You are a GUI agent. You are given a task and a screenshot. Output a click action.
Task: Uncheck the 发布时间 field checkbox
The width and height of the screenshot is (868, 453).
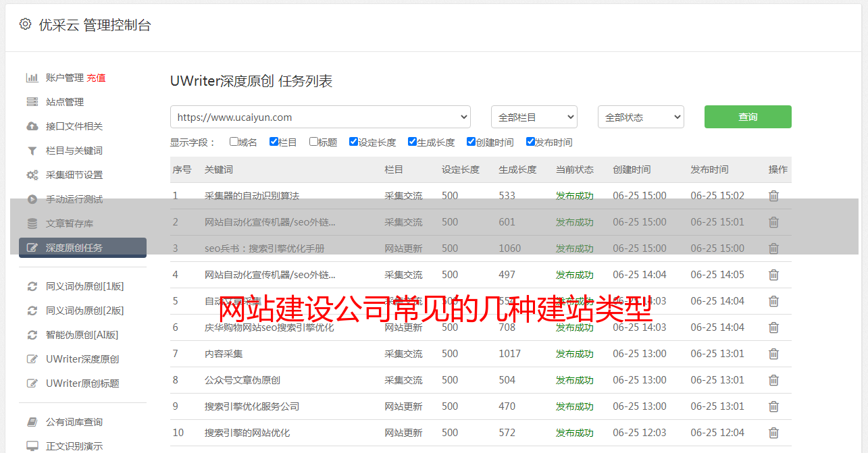point(530,142)
